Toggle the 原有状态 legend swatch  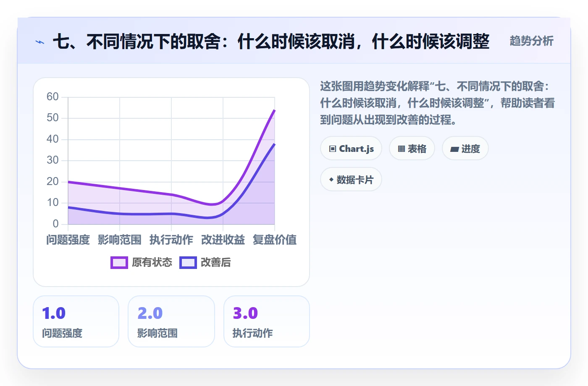[119, 263]
